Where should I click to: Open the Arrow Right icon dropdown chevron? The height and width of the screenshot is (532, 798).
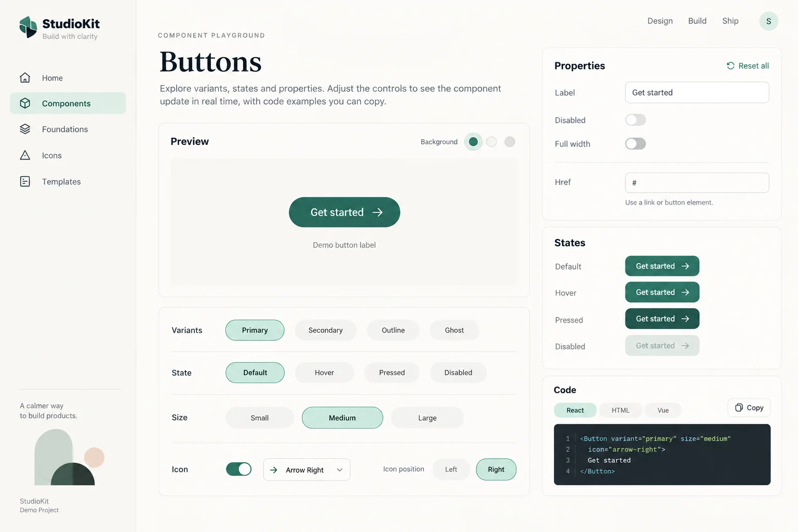point(340,470)
